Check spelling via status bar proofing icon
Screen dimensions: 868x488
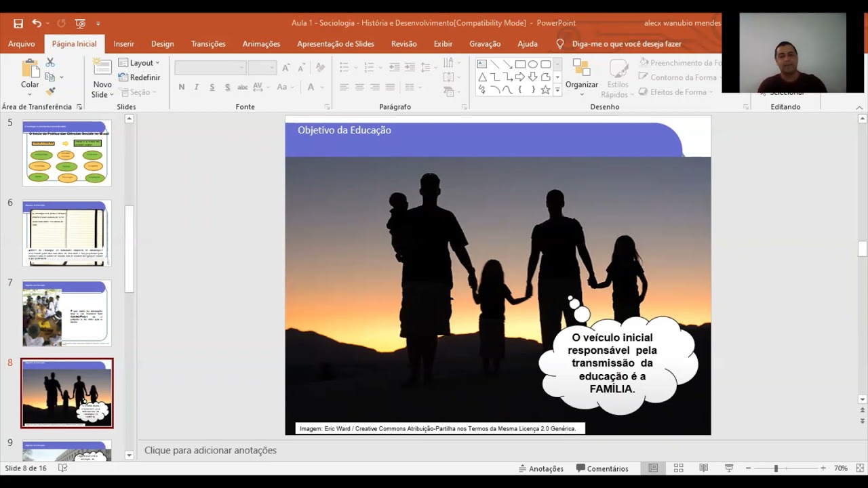pos(63,468)
